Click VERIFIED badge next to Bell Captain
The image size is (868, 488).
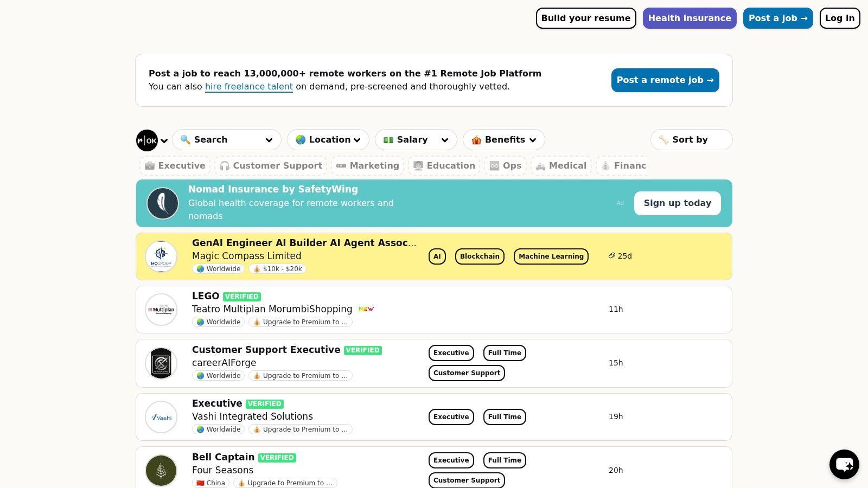[x=277, y=458]
